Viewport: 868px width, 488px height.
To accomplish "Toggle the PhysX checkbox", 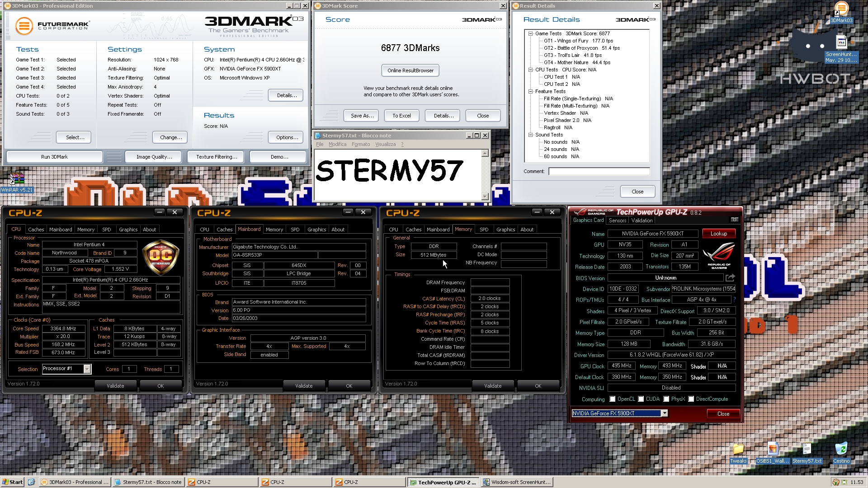I will [666, 399].
